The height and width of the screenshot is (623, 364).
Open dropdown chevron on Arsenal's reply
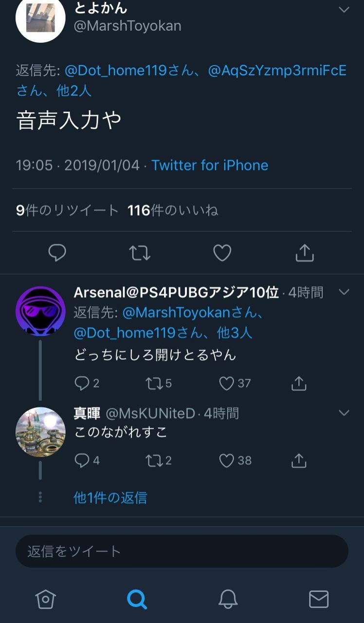344,292
